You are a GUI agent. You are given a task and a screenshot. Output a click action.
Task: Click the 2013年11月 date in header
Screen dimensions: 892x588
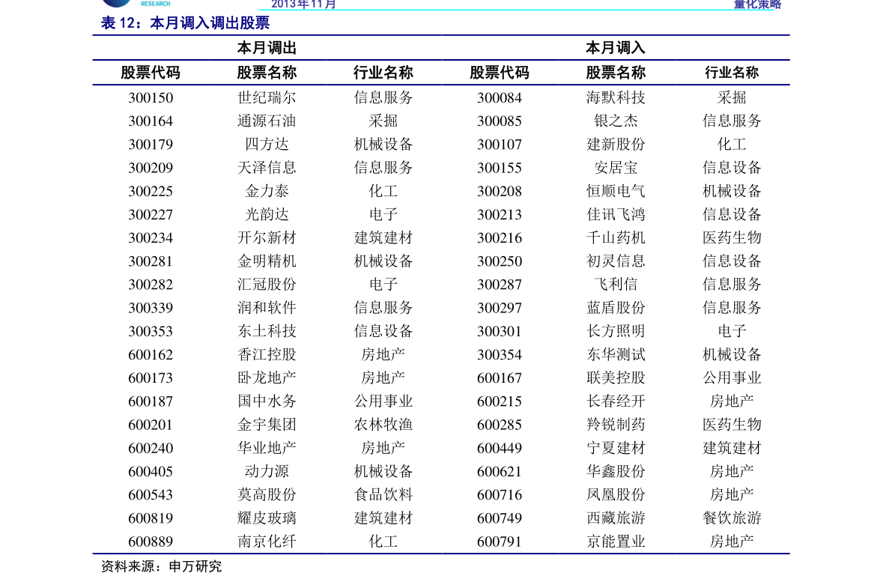(304, 4)
